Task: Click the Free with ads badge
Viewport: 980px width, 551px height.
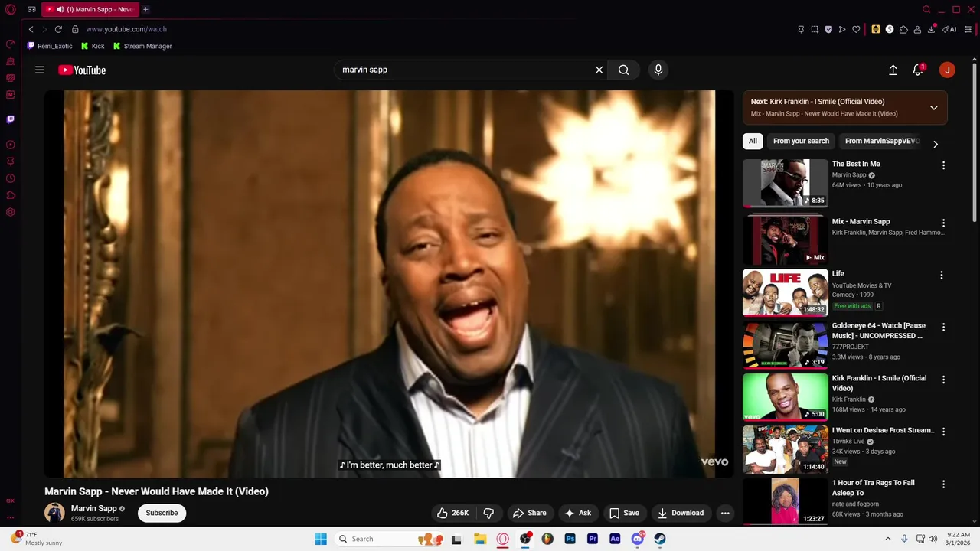Action: [x=852, y=306]
